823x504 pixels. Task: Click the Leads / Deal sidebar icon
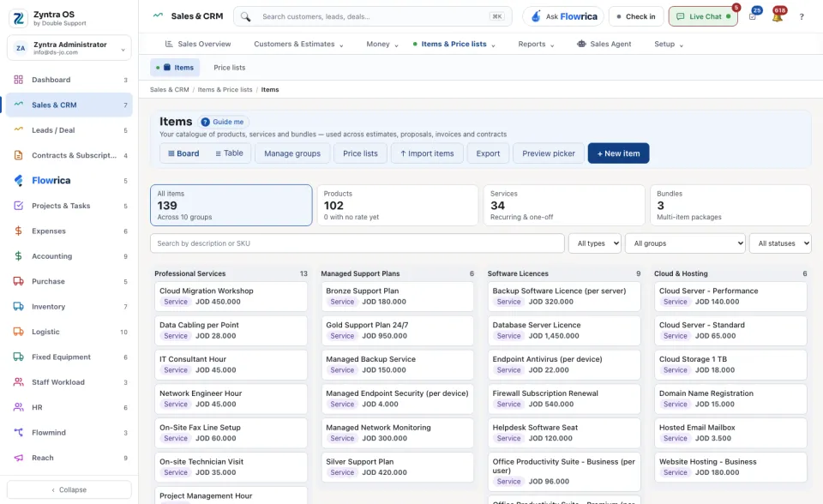point(18,129)
